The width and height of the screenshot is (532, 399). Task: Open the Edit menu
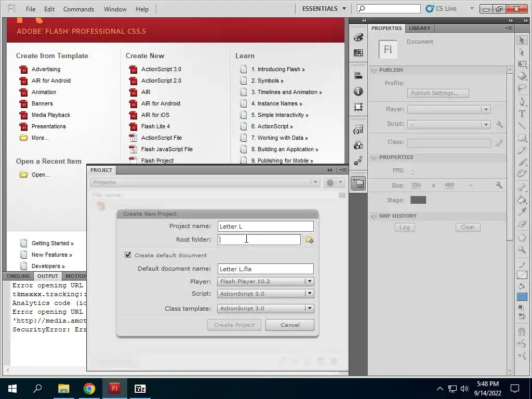click(x=49, y=9)
